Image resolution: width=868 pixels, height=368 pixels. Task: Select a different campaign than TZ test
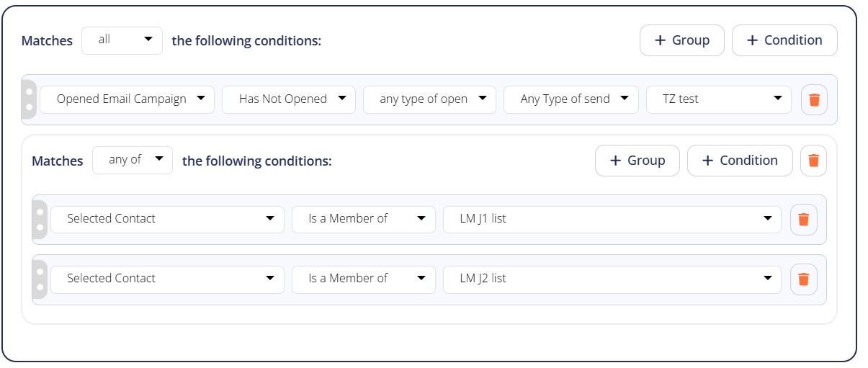point(719,99)
